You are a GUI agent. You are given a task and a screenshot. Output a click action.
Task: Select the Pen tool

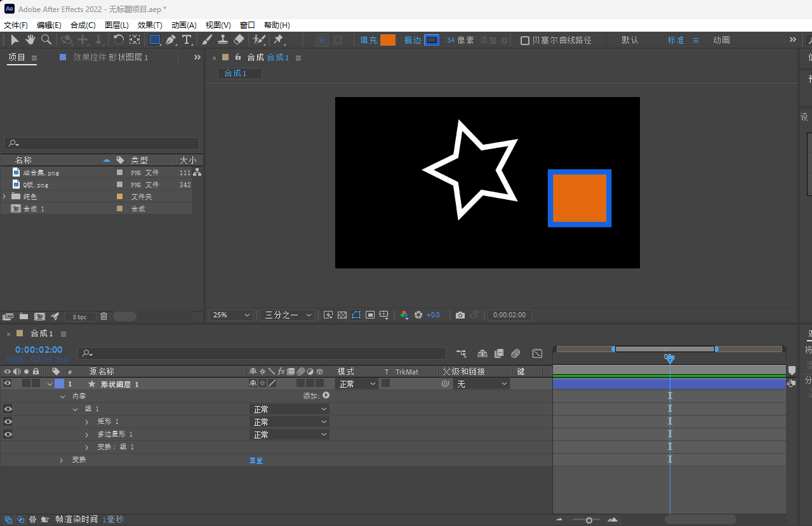click(x=171, y=40)
